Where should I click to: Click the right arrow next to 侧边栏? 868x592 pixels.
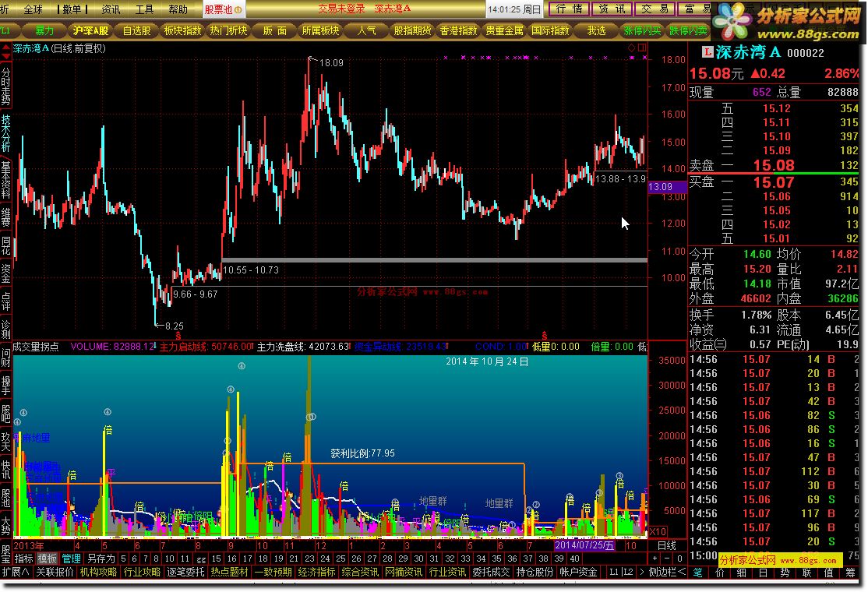(x=642, y=572)
